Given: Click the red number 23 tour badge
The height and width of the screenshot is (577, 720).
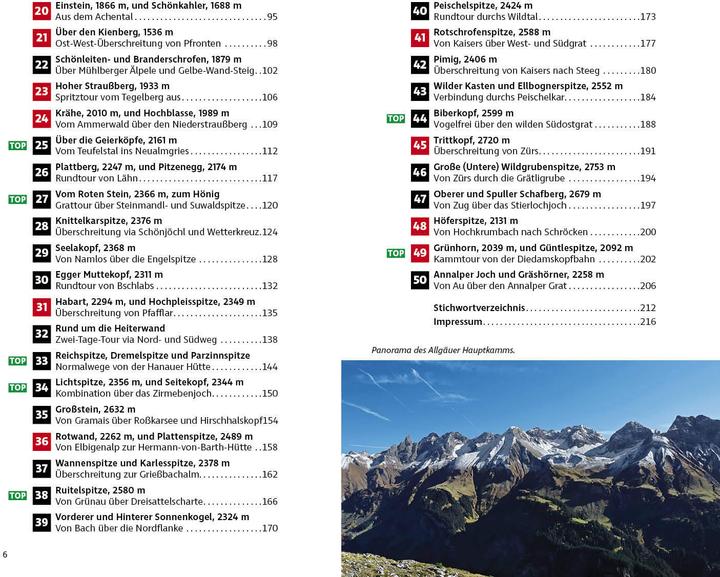Looking at the screenshot, I should tap(41, 91).
